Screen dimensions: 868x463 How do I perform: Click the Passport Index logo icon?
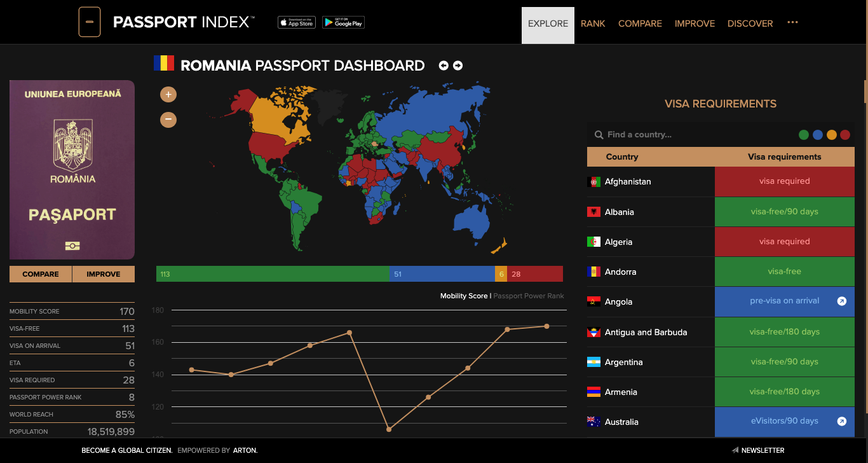tap(90, 22)
